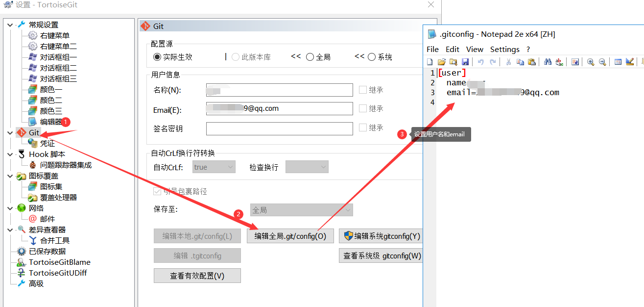Screen dimensions: 644x307
Task: Create a new document in Notepad 2e
Action: [x=429, y=61]
